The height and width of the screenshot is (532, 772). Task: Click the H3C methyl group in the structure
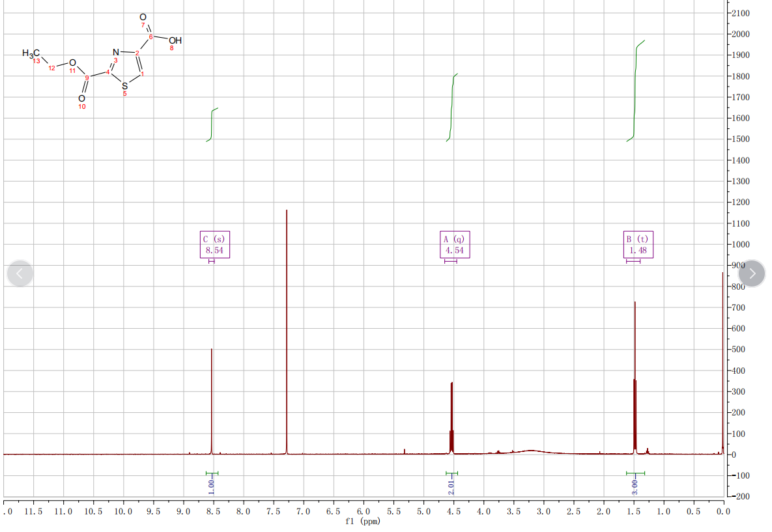(31, 53)
